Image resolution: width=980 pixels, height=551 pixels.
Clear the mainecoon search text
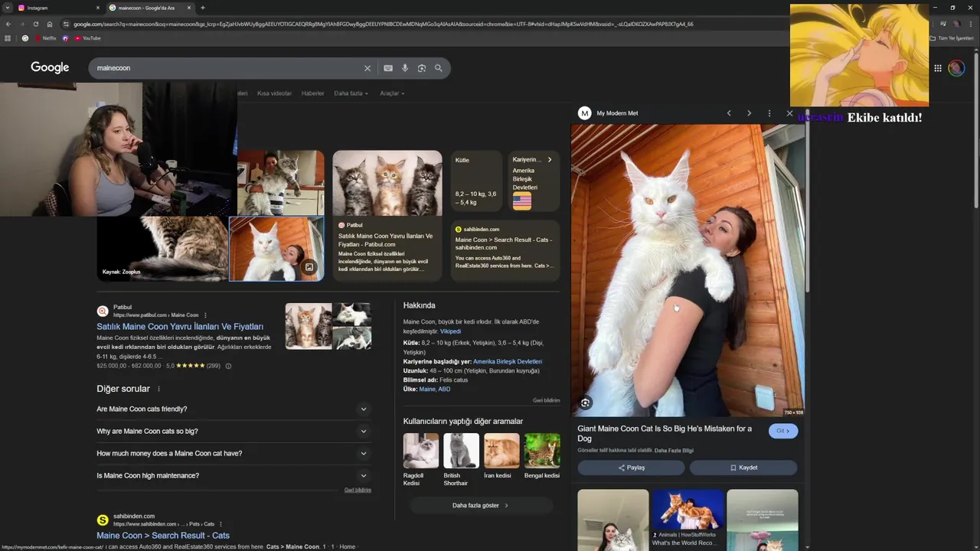[x=367, y=68]
